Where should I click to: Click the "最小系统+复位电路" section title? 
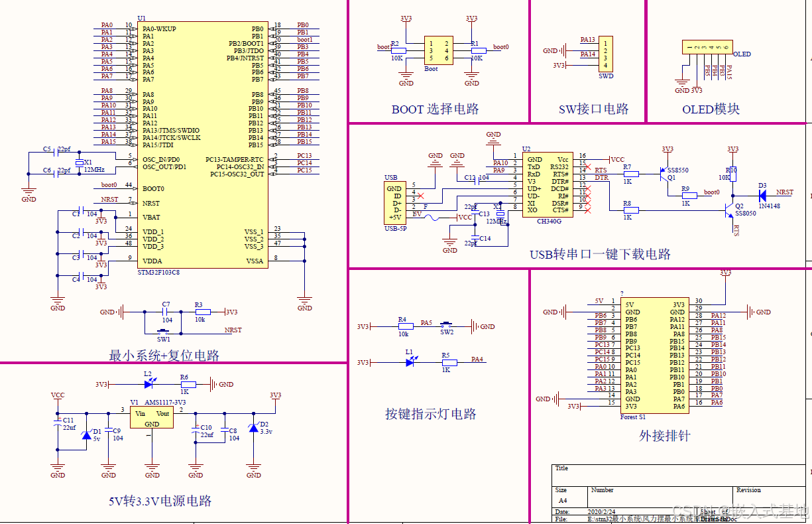(x=164, y=356)
